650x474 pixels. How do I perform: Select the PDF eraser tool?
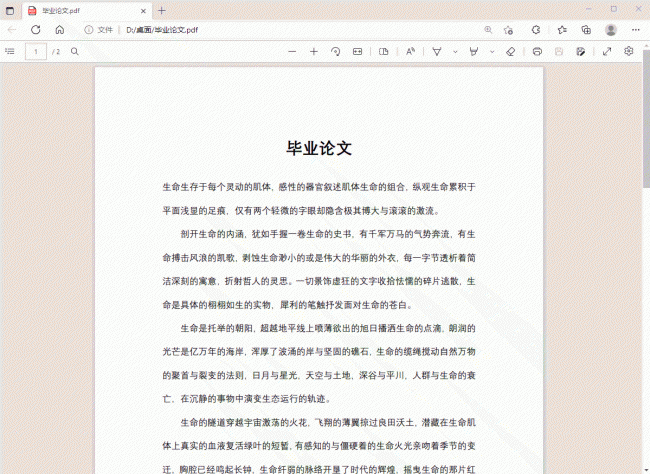(511, 51)
